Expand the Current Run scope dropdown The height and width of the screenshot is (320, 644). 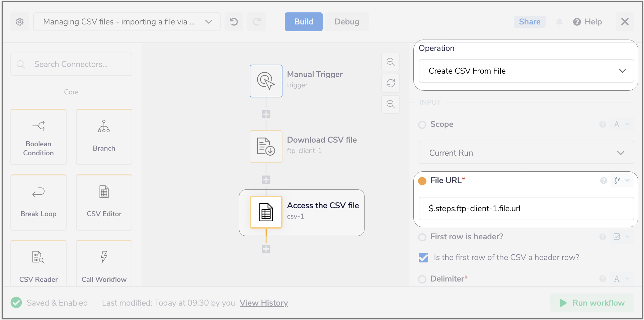click(526, 153)
